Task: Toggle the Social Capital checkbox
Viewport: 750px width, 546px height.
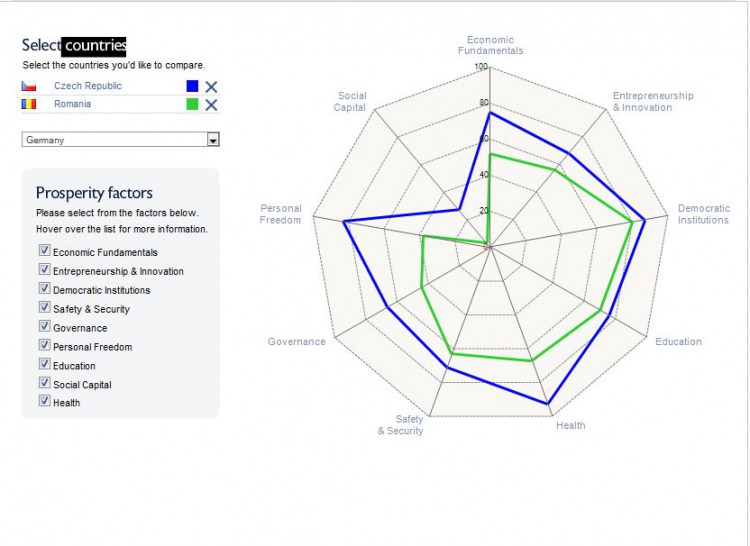Action: click(x=44, y=383)
